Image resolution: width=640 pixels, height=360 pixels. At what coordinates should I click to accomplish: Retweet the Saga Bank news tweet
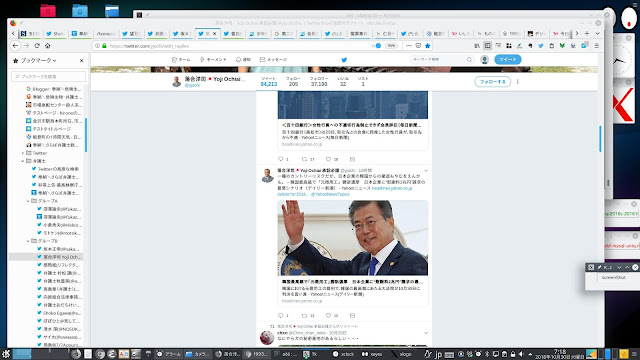click(304, 159)
